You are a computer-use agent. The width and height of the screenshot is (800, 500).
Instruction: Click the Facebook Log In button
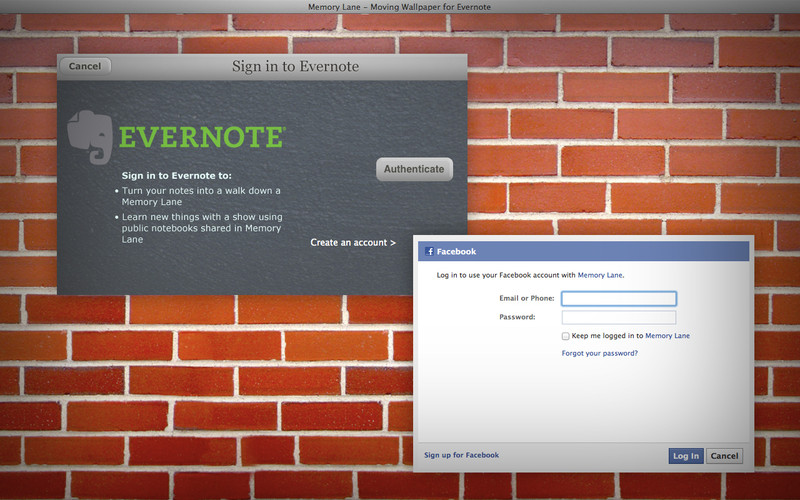click(x=686, y=456)
